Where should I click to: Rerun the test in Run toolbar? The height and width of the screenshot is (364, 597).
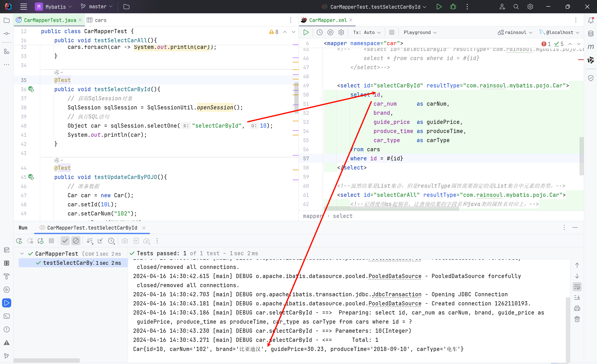19,241
